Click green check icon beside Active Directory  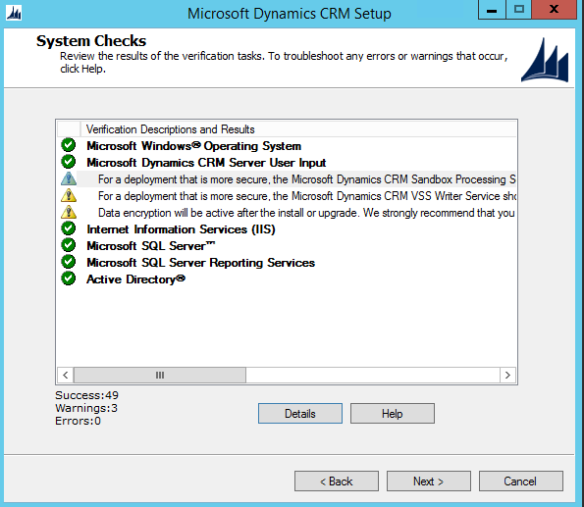pos(69,279)
